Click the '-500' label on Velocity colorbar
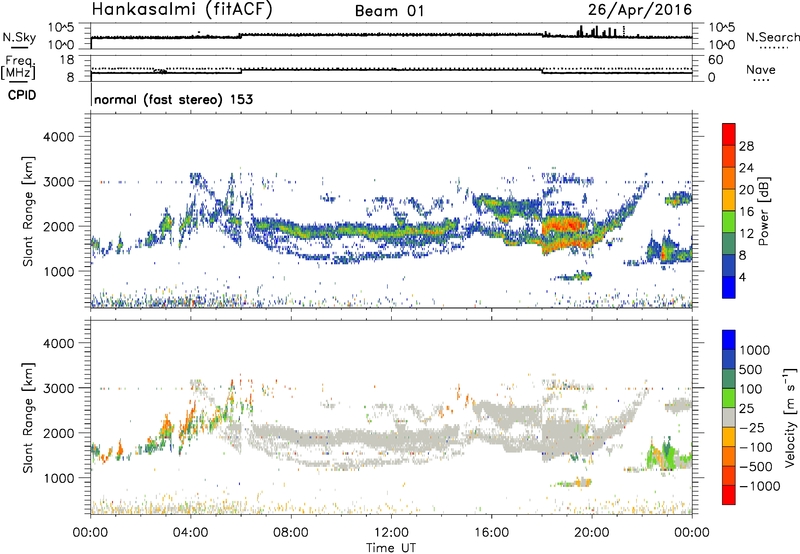The image size is (800, 554). pyautogui.click(x=758, y=467)
